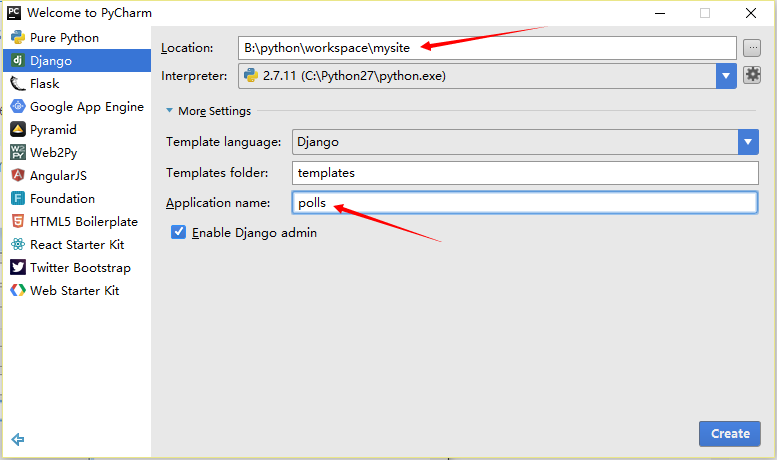Image resolution: width=777 pixels, height=460 pixels.
Task: Click the Flask horn icon
Action: tap(18, 84)
